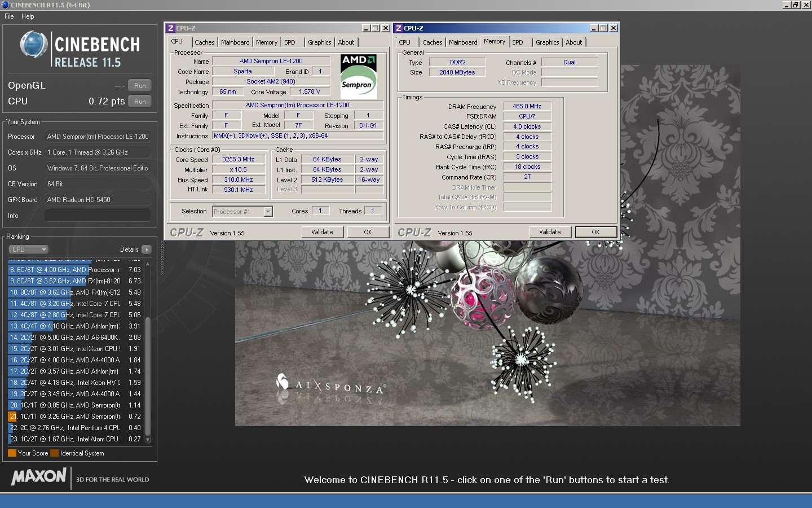Click the Cinebench globe logo icon
Viewport: 812px width, 508px height.
[33, 45]
